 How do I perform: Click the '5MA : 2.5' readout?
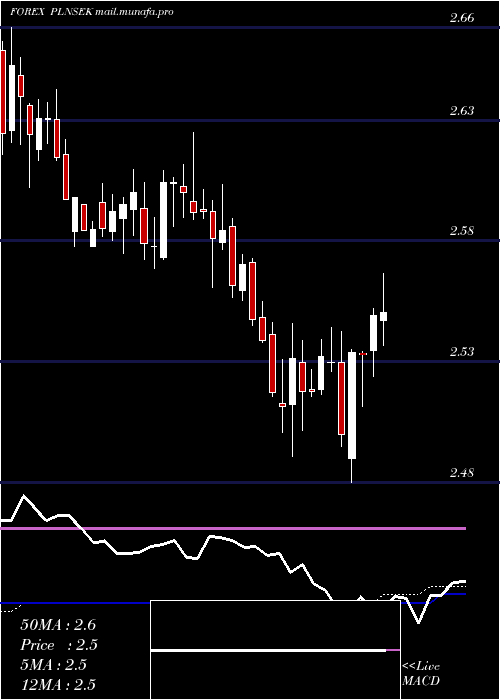(x=54, y=665)
